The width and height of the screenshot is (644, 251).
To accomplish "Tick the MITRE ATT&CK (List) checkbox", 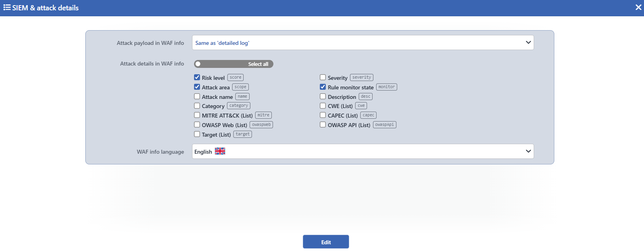I will click(197, 115).
